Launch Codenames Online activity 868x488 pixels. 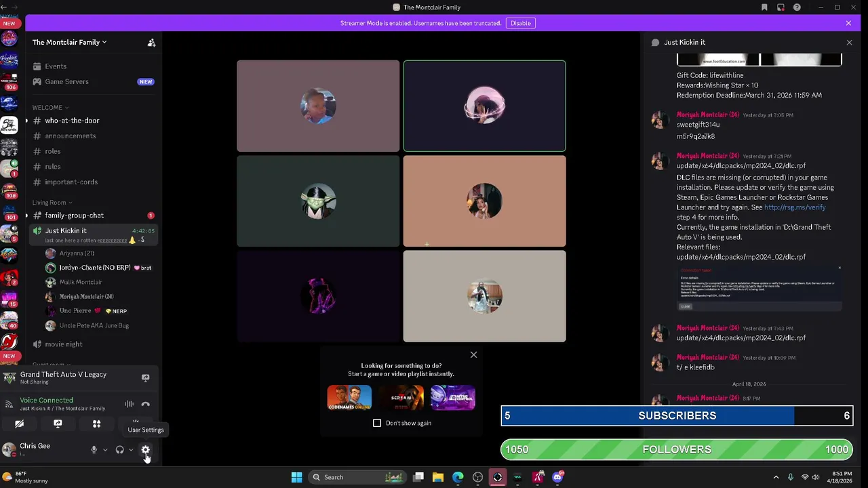tap(349, 398)
